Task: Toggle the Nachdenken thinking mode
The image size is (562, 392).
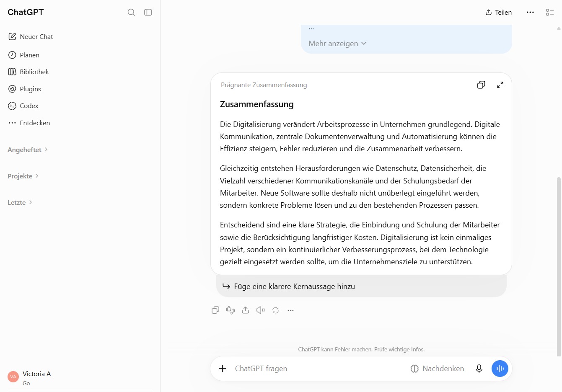Action: pyautogui.click(x=438, y=369)
